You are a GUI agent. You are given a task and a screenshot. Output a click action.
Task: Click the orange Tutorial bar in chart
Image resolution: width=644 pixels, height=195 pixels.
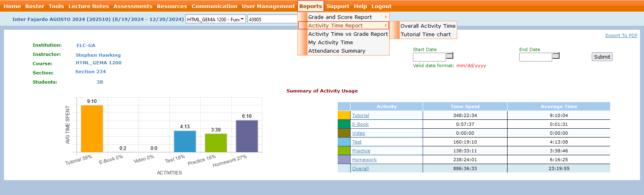click(x=92, y=129)
